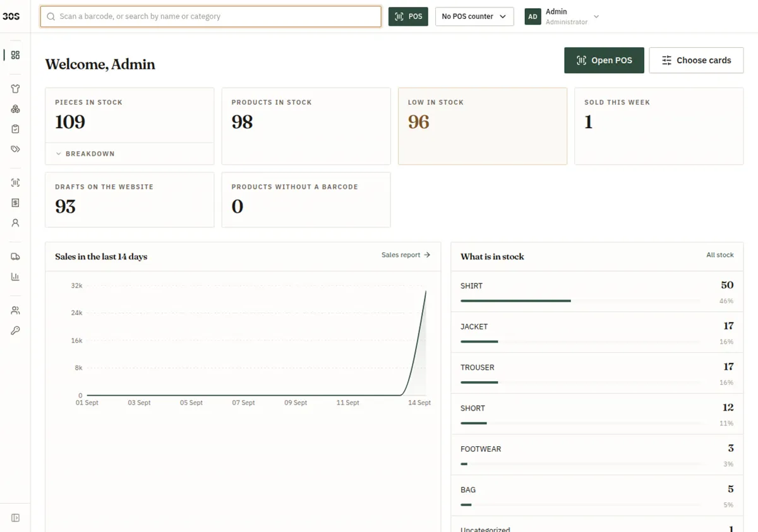Open the bar chart reports icon
The image size is (758, 532).
15,277
